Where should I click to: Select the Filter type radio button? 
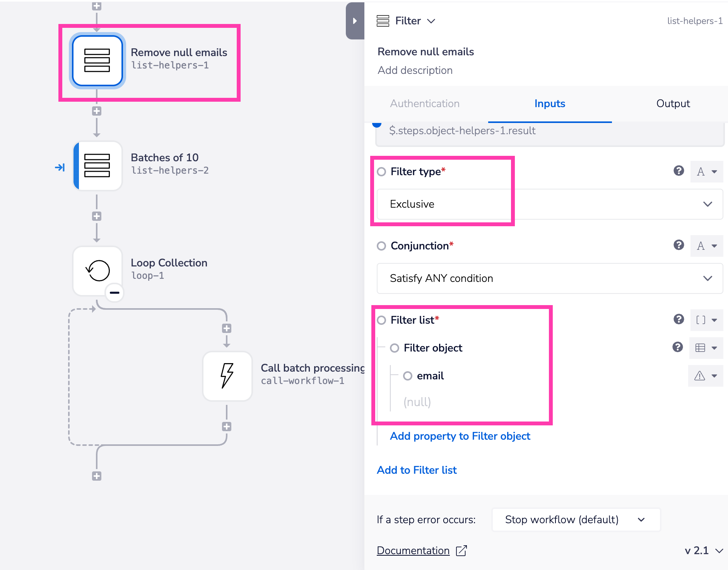381,172
